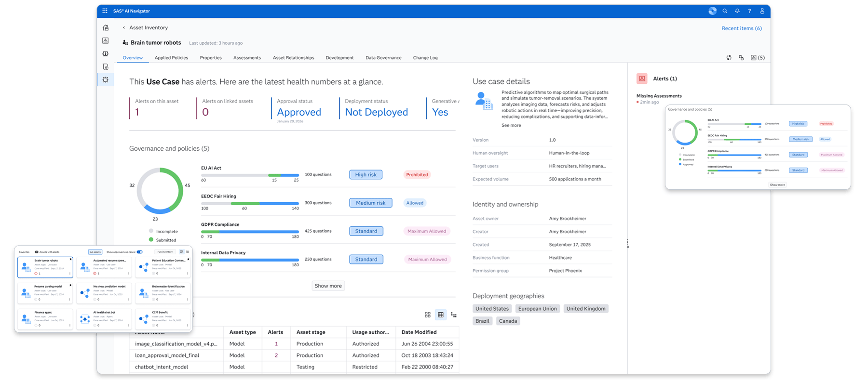Select grid view icon in asset cards popup
The width and height of the screenshot is (868, 380).
[x=182, y=252]
